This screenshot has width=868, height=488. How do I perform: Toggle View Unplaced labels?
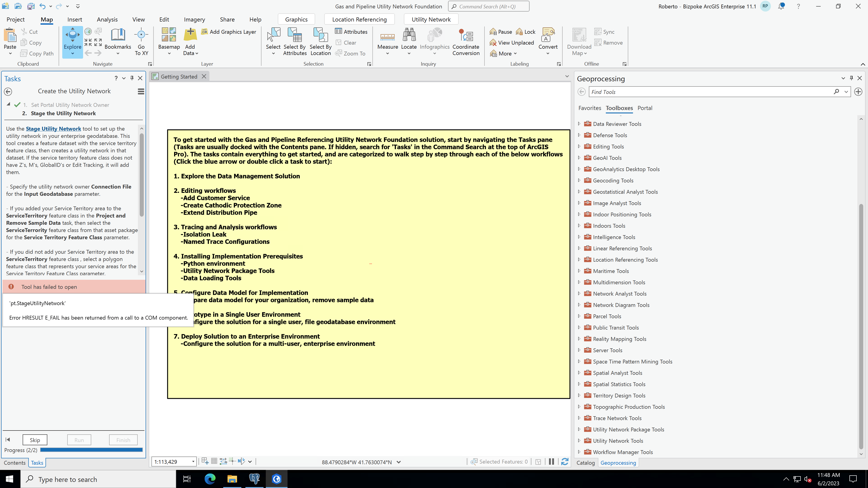click(512, 43)
